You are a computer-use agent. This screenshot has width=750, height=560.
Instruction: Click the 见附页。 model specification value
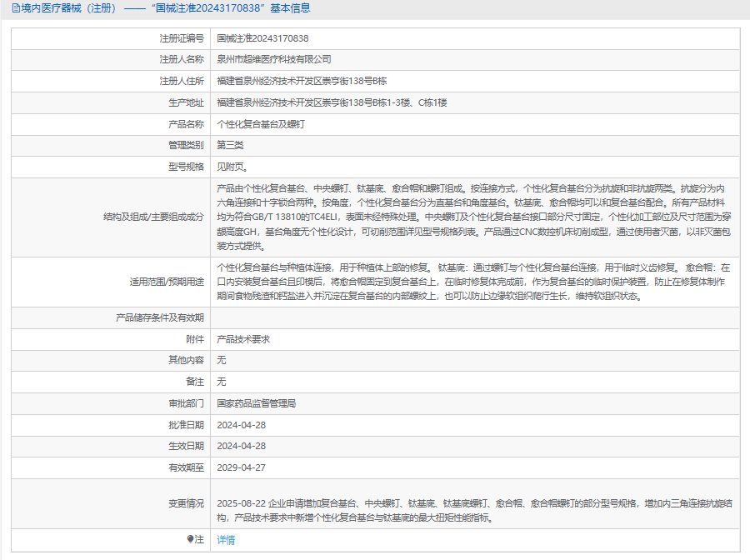click(x=232, y=167)
